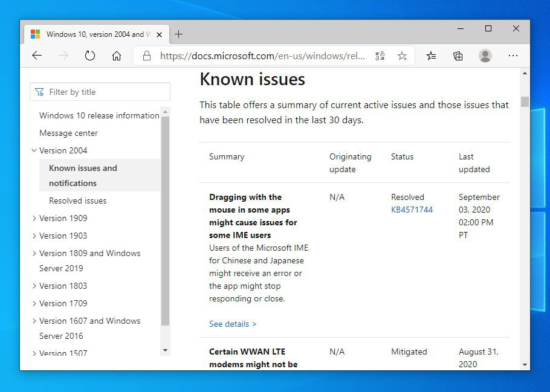Collapse the Version 2004 tree node
The width and height of the screenshot is (550, 392).
pos(34,150)
